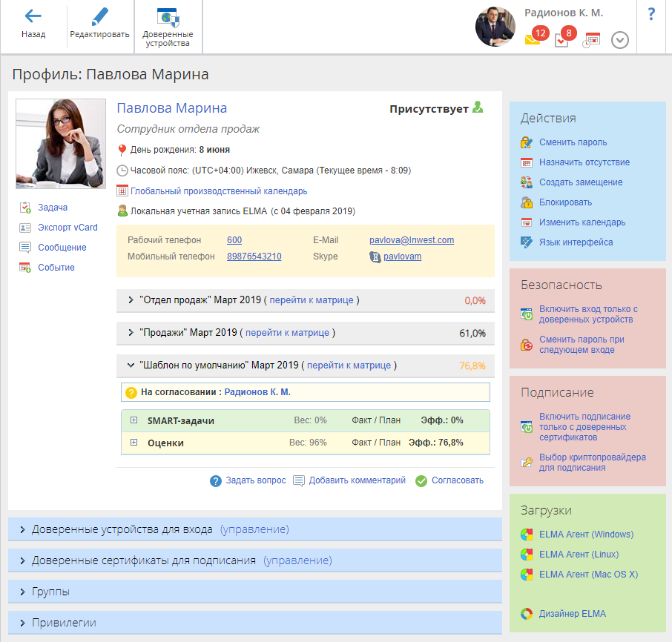The height and width of the screenshot is (642, 672).
Task: Click the Edit pencil icon
Action: (x=99, y=16)
